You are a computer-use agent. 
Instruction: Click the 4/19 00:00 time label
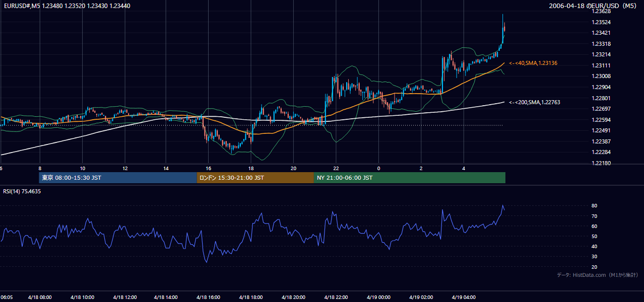click(x=378, y=297)
